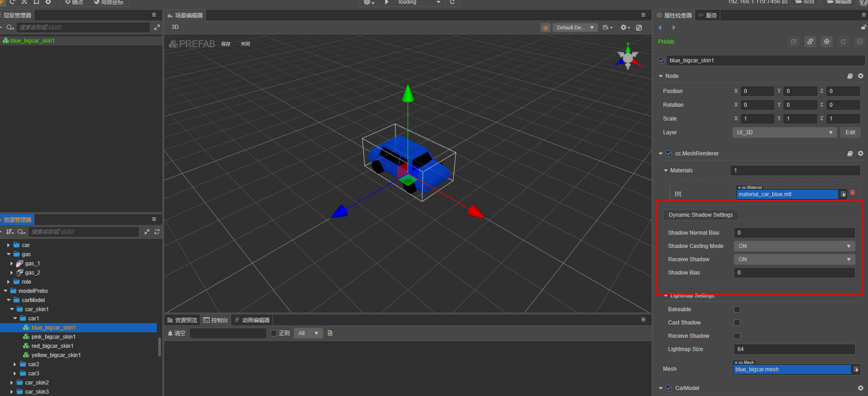Viewport: 868px width, 396px height.
Task: Click the open log file icon
Action: (330, 333)
